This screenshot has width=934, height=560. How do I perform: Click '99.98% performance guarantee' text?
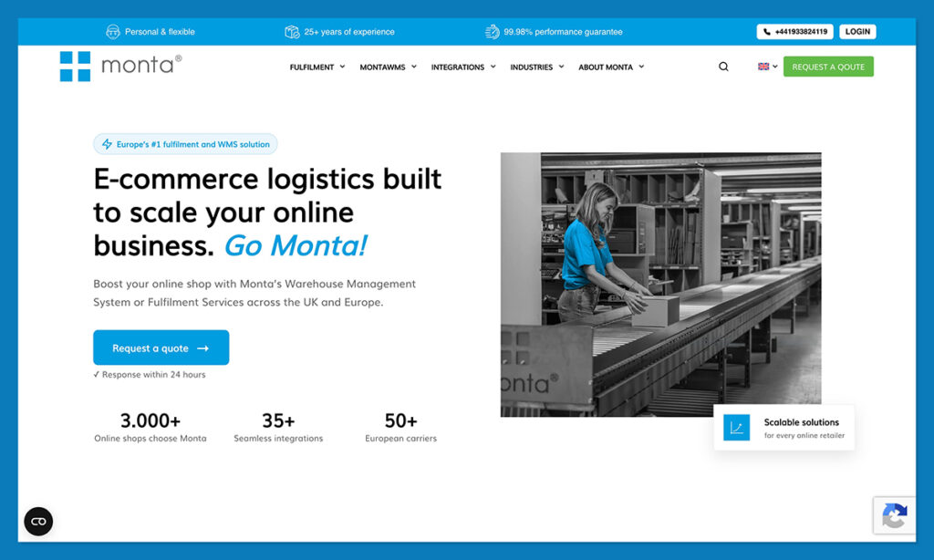[x=563, y=32]
